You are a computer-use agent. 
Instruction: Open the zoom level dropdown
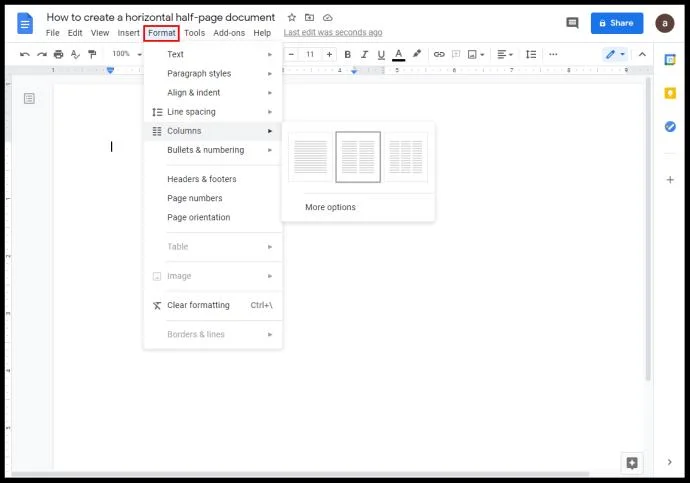click(127, 54)
